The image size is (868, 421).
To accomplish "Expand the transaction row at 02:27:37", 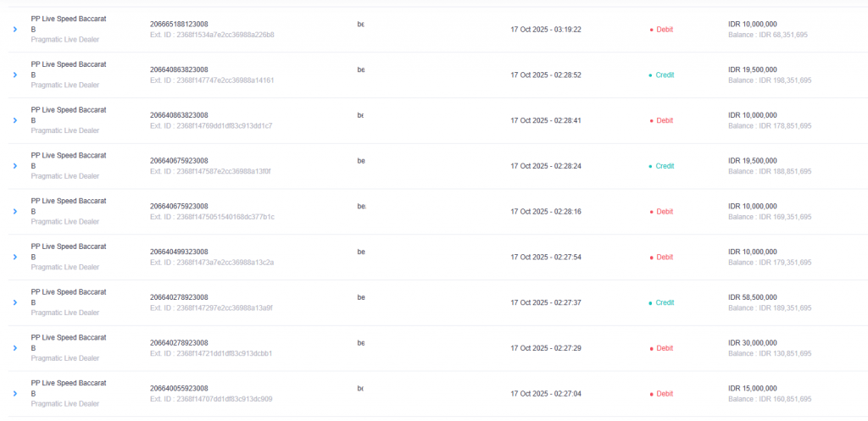I will [14, 302].
